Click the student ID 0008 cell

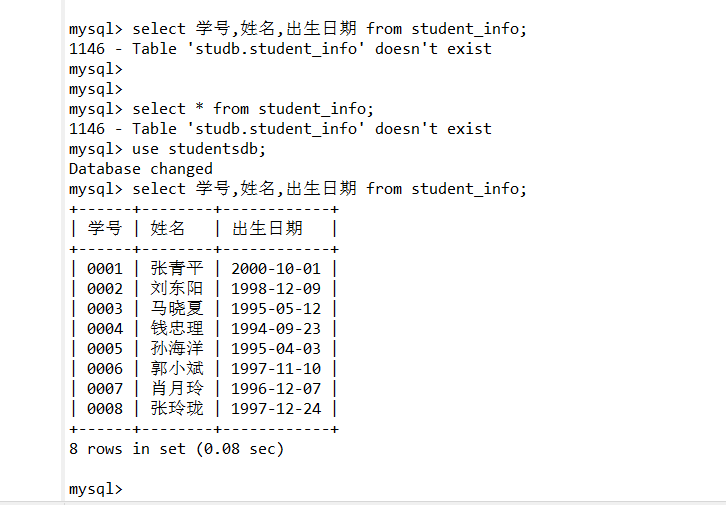point(105,409)
